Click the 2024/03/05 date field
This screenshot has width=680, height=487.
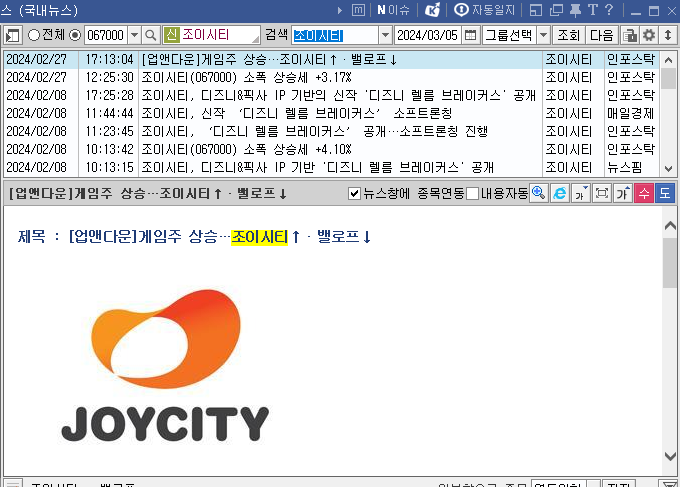(x=428, y=35)
